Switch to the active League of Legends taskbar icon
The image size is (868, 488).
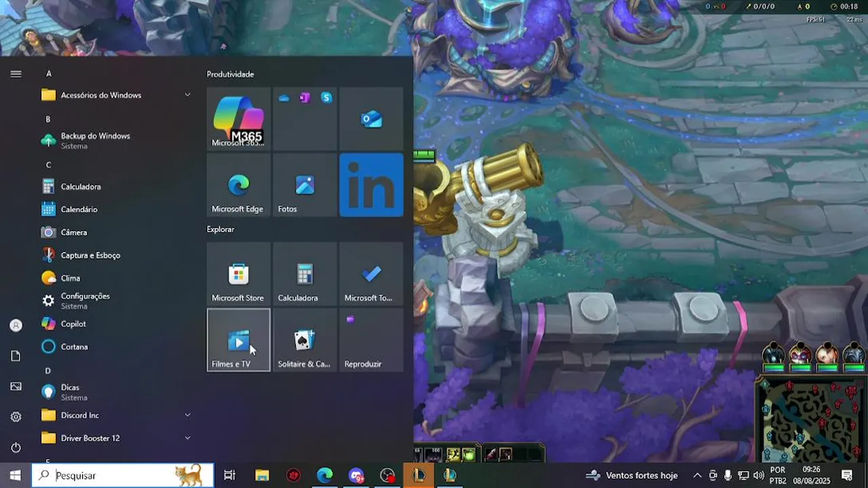tap(418, 475)
